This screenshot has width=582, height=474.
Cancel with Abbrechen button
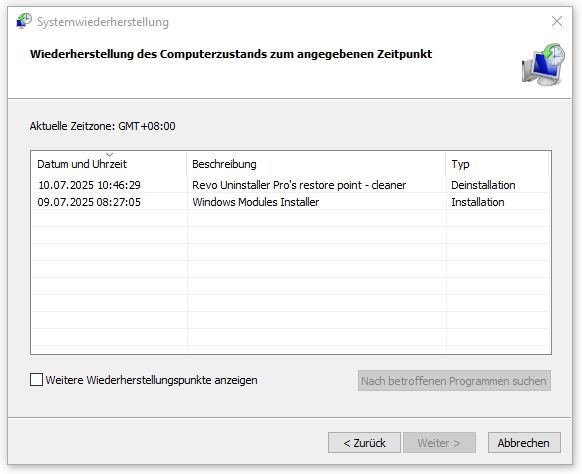coord(524,443)
